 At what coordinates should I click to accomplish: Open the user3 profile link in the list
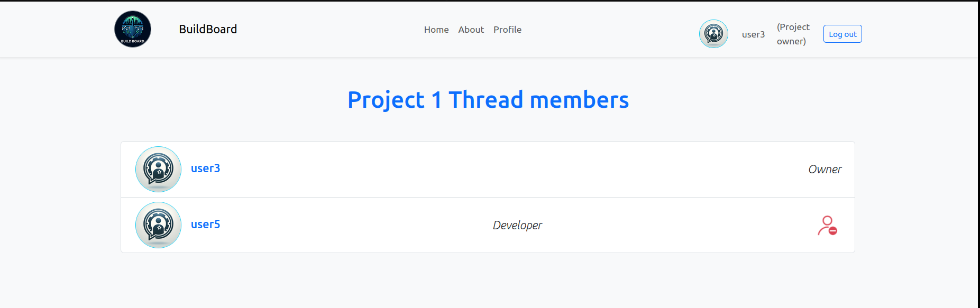coord(205,168)
